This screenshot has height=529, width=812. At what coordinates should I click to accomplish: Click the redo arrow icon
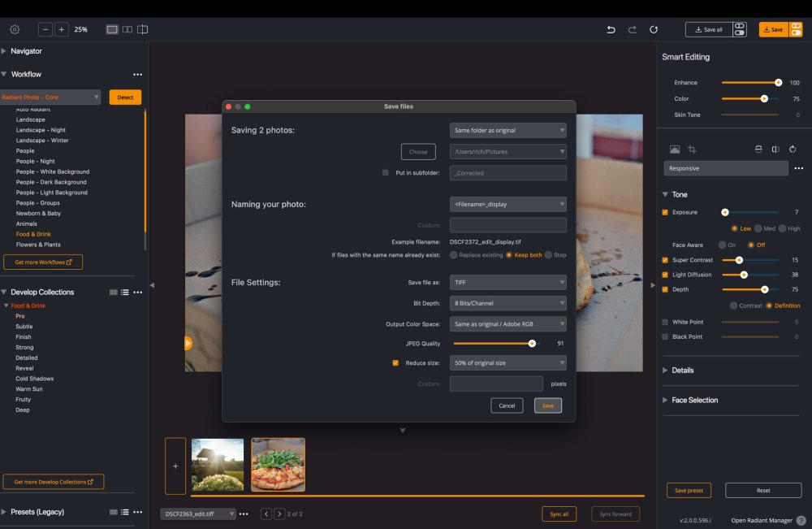[x=633, y=29]
